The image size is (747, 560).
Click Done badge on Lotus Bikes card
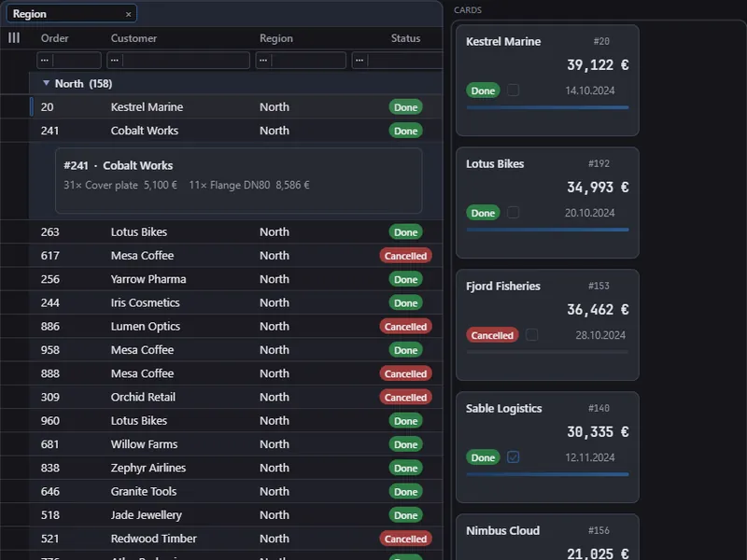coord(483,213)
